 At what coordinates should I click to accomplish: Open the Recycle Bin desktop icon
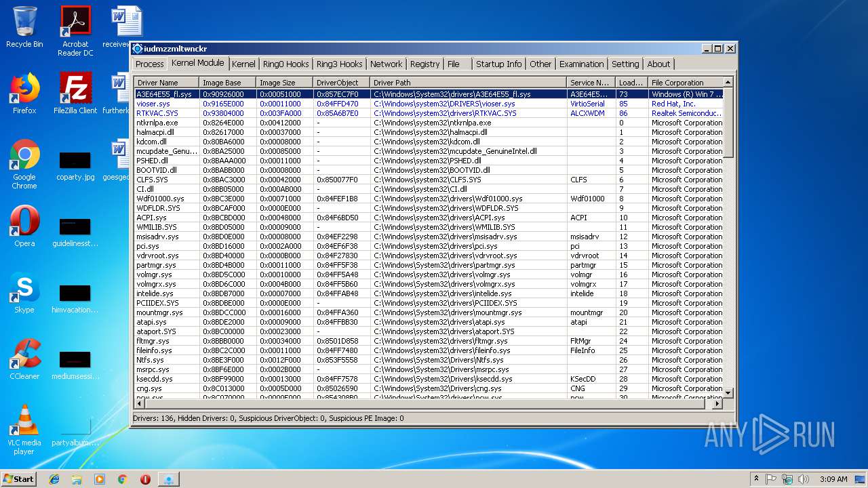pyautogui.click(x=24, y=28)
